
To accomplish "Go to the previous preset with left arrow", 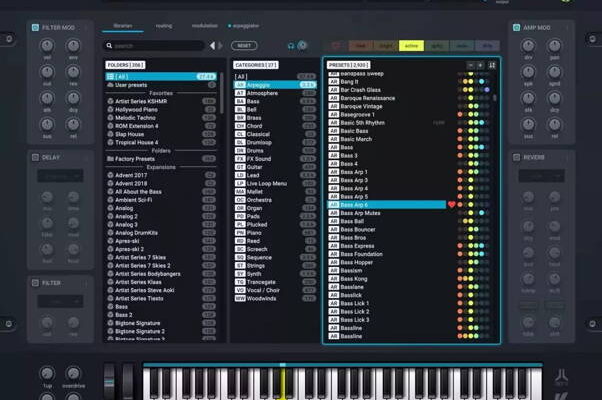I will point(211,45).
